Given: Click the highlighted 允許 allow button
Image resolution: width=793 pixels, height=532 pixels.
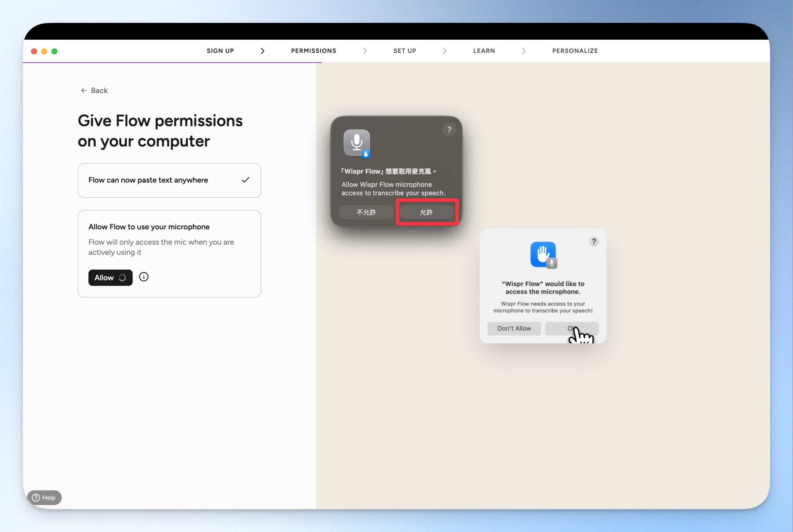Looking at the screenshot, I should (426, 212).
